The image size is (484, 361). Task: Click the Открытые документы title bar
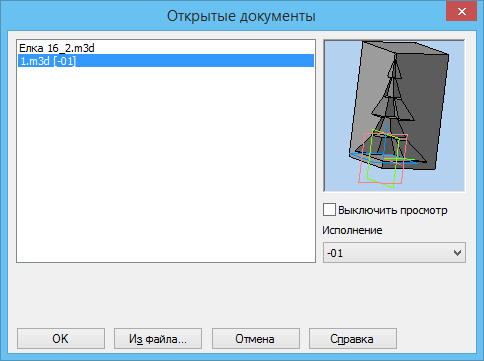coord(241,16)
